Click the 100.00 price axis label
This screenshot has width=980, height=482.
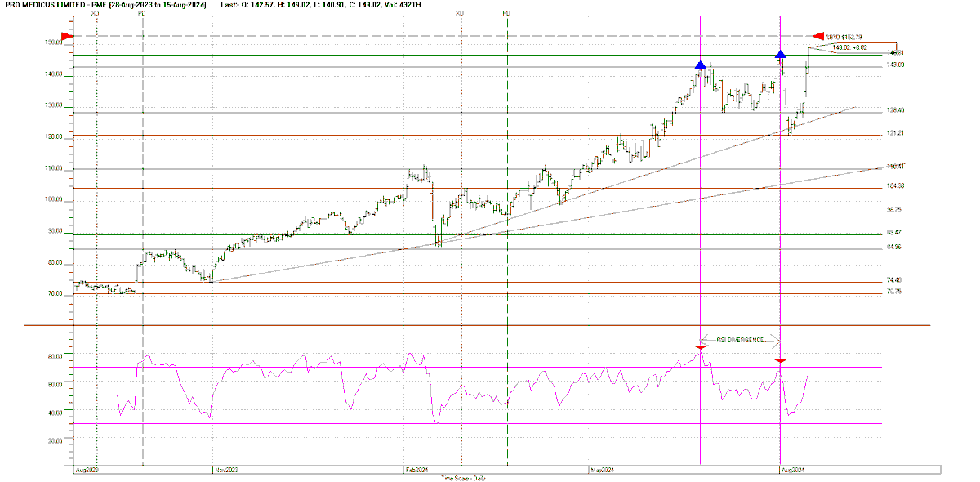click(x=53, y=200)
